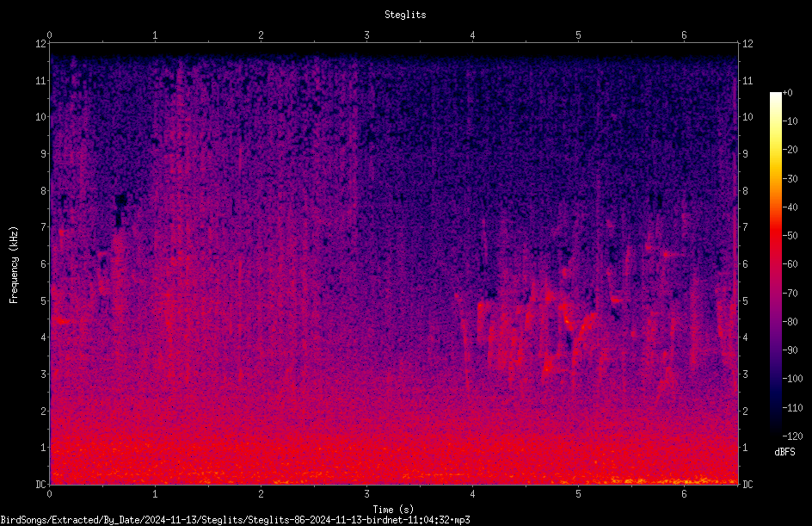Click the 5 second mark on bottom axis
The image size is (812, 526).
[x=578, y=494]
